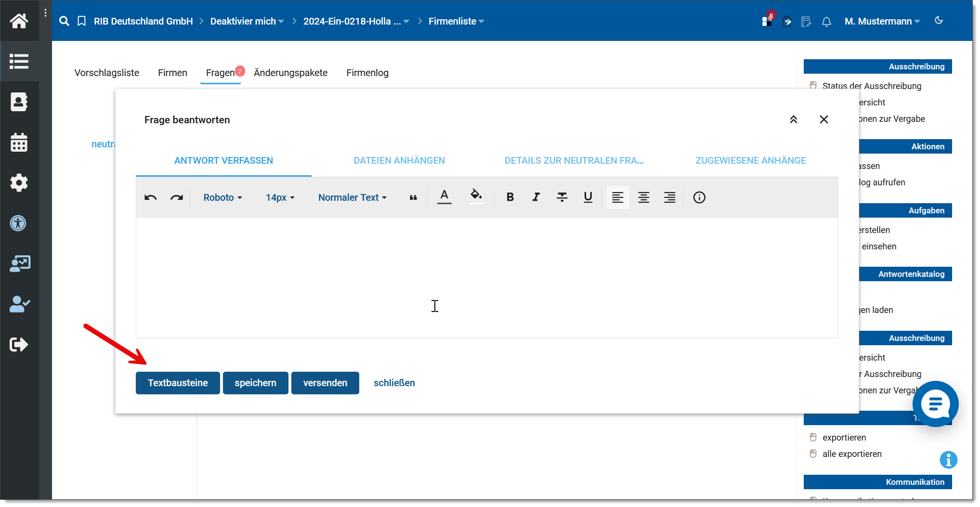Click inside the answer text area
This screenshot has width=980, height=507.
click(x=486, y=277)
